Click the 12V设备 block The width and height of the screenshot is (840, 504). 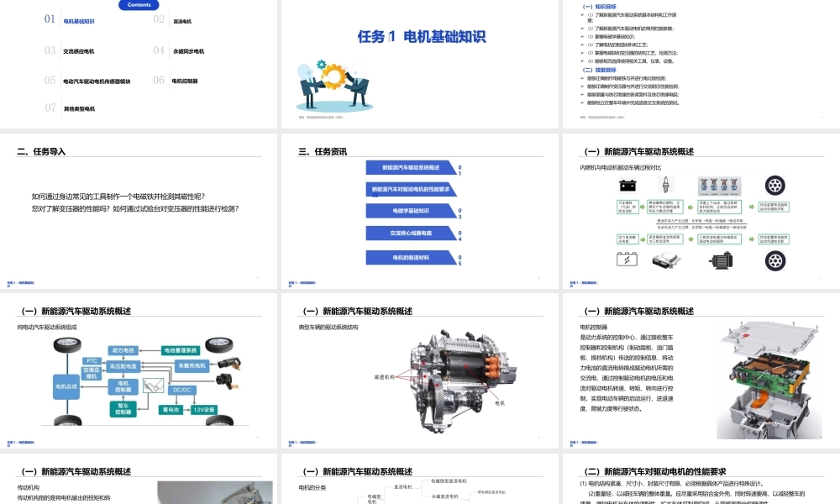click(204, 410)
